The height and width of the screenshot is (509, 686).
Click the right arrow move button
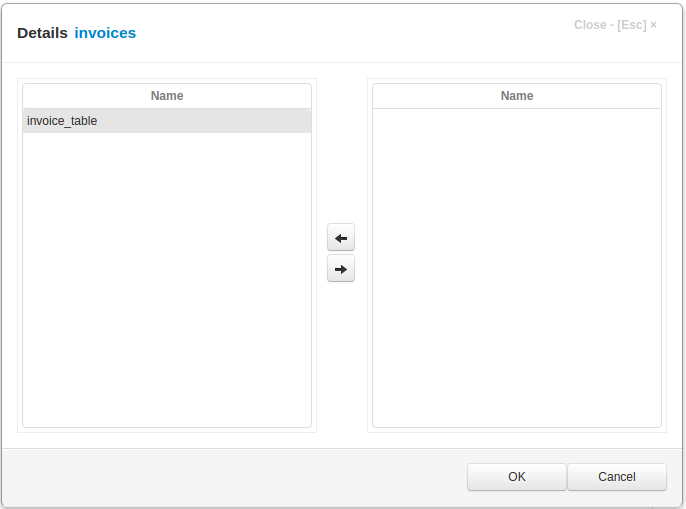(x=341, y=269)
